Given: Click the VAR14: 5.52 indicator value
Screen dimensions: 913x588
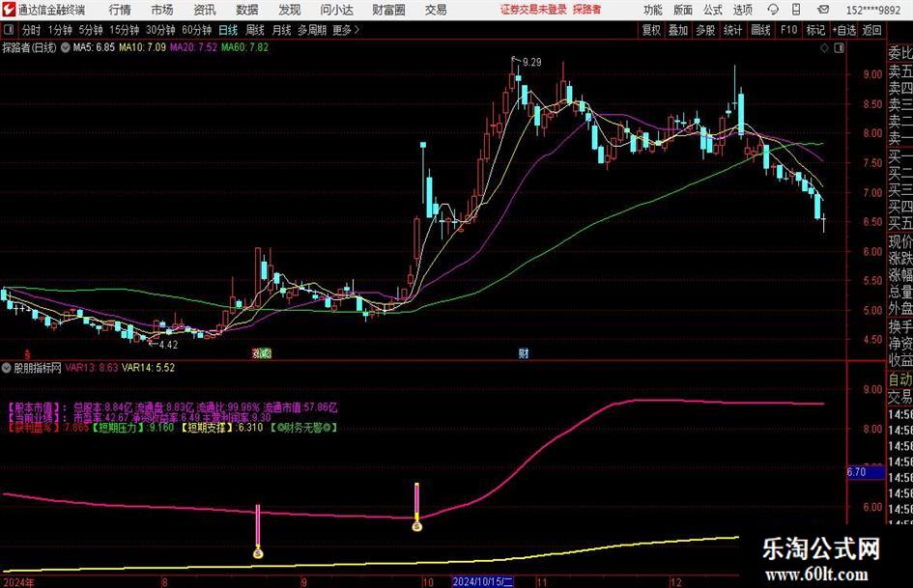Looking at the screenshot, I should 148,368.
